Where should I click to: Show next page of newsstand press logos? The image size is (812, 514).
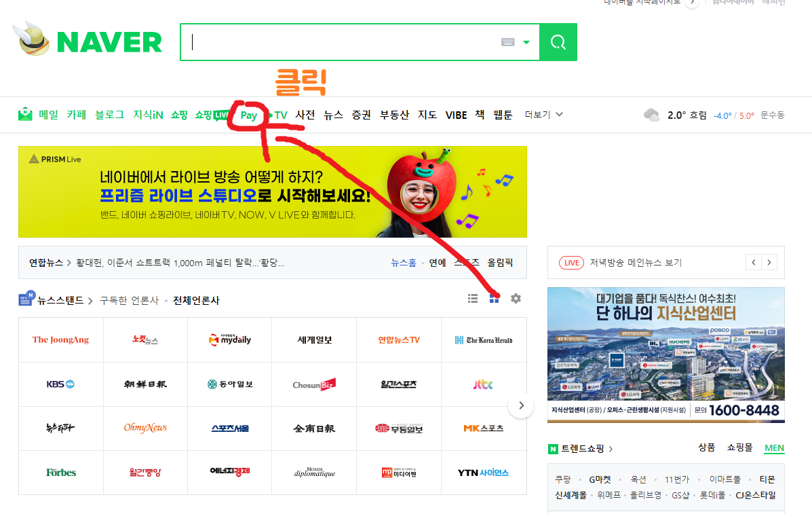(x=521, y=406)
